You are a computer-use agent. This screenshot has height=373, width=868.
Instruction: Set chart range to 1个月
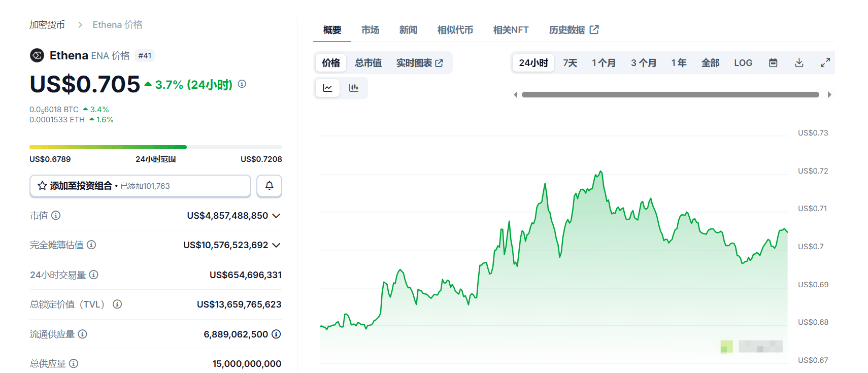tap(604, 63)
